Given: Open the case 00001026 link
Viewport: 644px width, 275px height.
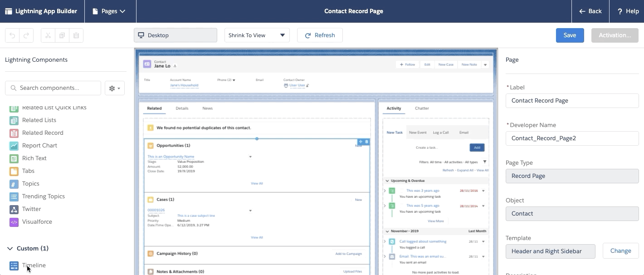Looking at the screenshot, I should coord(156,210).
